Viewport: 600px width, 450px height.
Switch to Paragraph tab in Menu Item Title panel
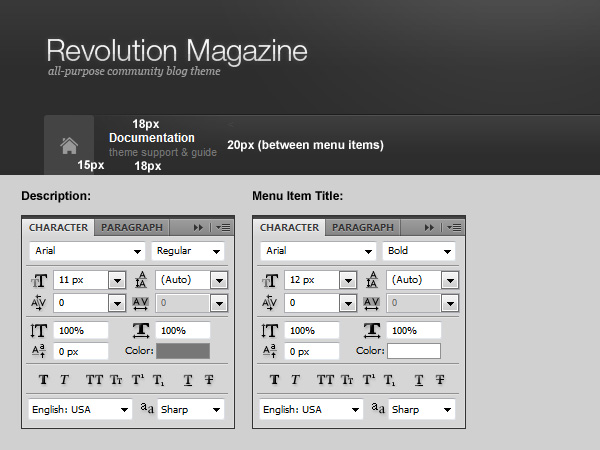(363, 228)
